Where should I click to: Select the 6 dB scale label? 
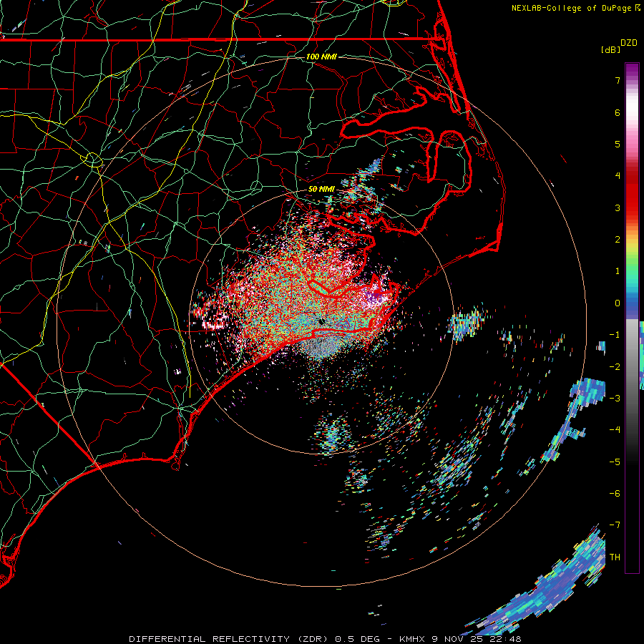coord(618,112)
